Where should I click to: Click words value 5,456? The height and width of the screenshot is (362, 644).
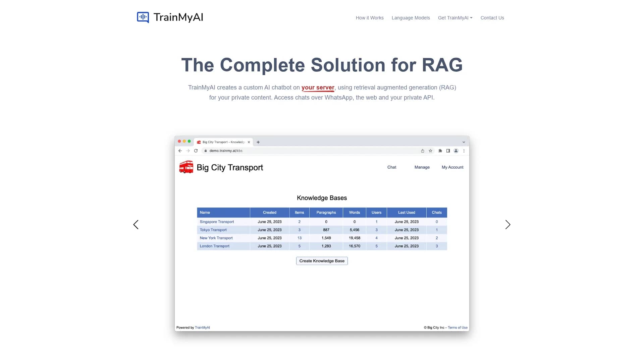(355, 230)
